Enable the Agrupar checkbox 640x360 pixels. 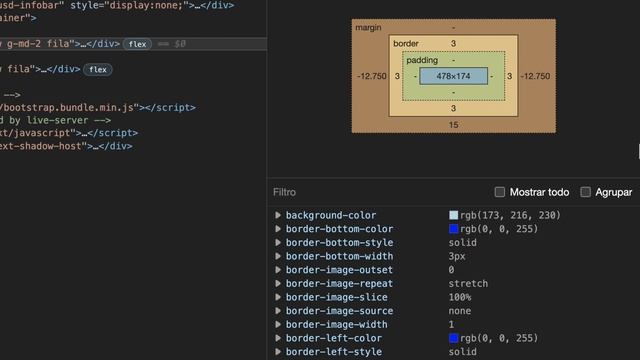click(x=585, y=192)
